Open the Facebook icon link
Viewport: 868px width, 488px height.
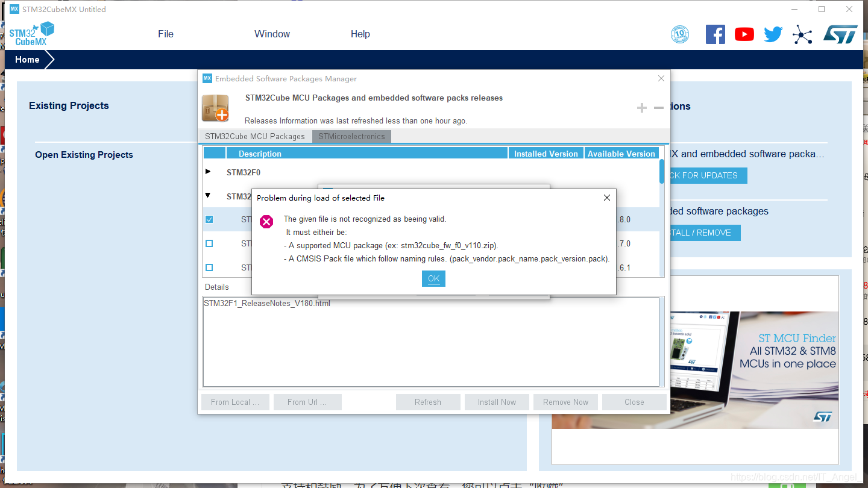tap(715, 34)
